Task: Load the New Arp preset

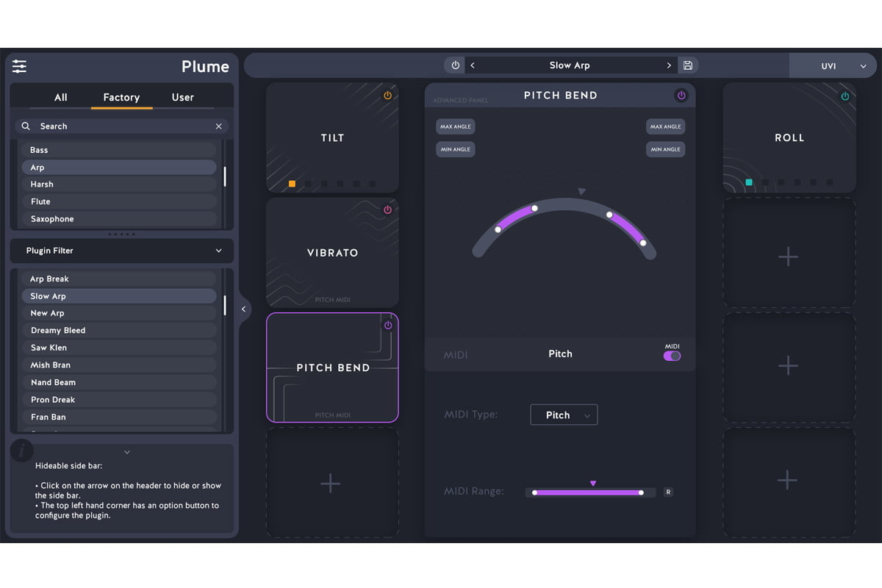Action: pyautogui.click(x=119, y=313)
